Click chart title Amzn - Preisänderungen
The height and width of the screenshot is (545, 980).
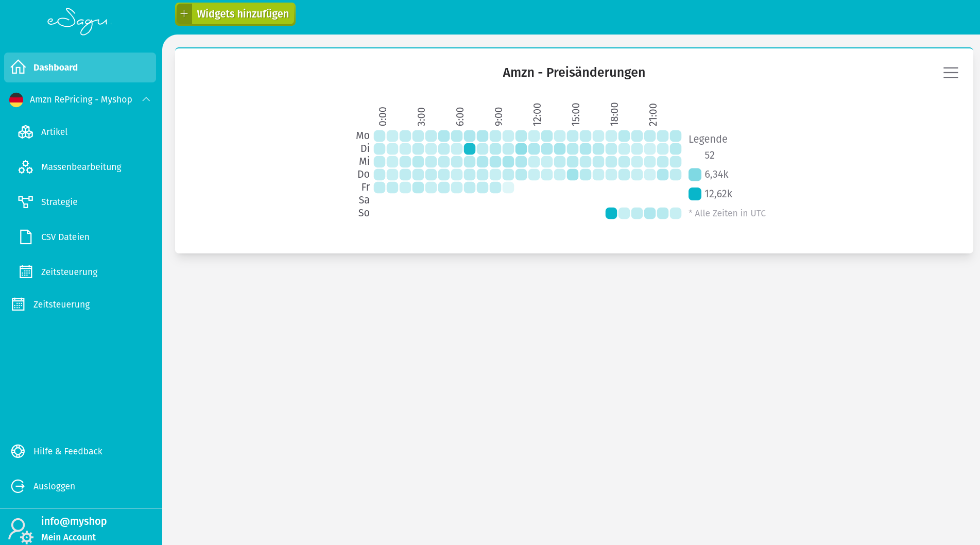[x=574, y=72]
